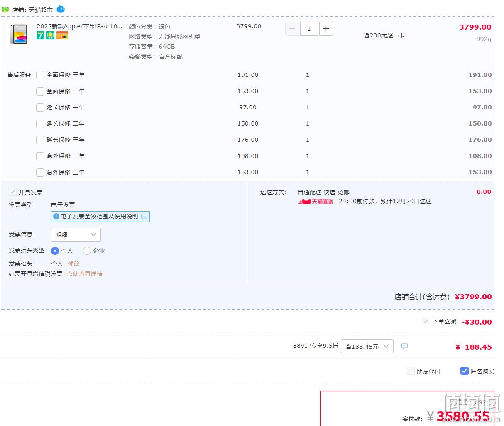Screen dimensions: 504x426
Task: Check 全面保修 二年 warranty option
Action: coord(40,91)
